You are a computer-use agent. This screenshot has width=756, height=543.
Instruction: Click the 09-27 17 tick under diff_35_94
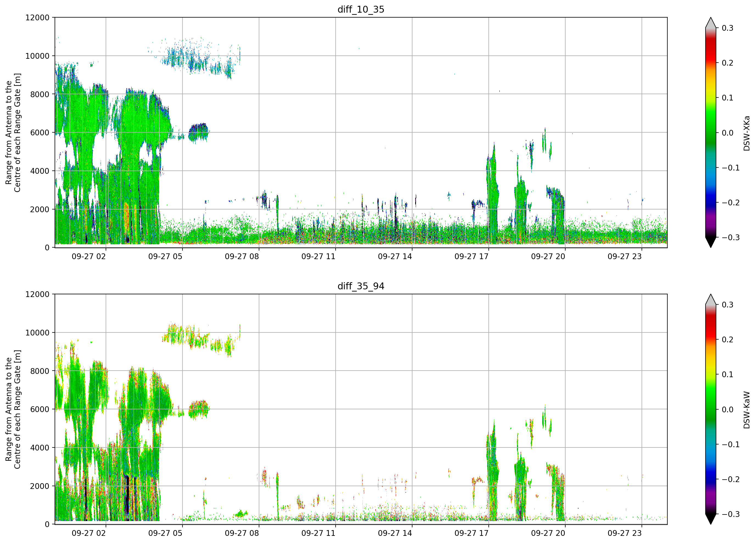(471, 533)
